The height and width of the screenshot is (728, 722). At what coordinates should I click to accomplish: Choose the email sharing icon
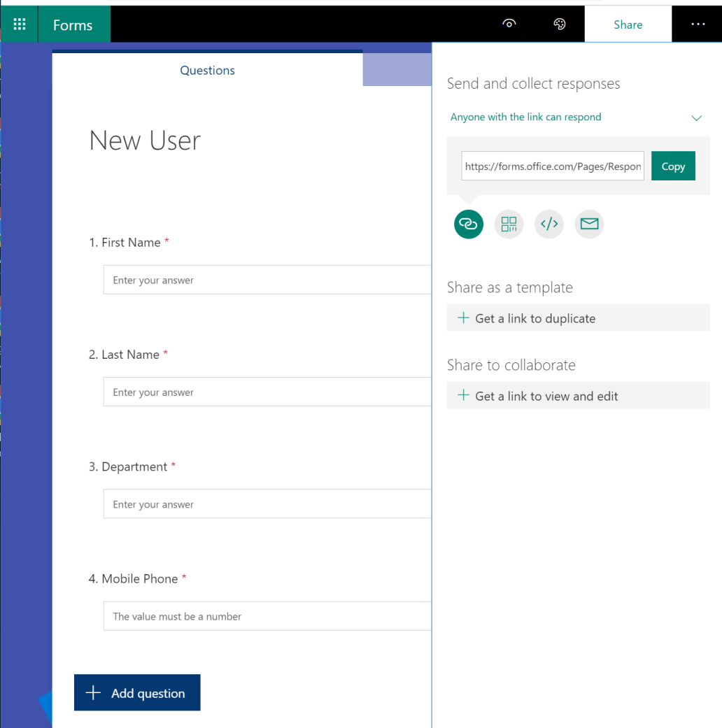tap(589, 224)
